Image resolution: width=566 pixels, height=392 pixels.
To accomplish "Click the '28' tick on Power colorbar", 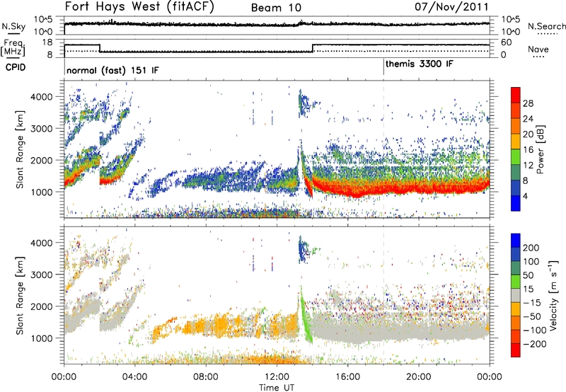I will click(x=528, y=103).
